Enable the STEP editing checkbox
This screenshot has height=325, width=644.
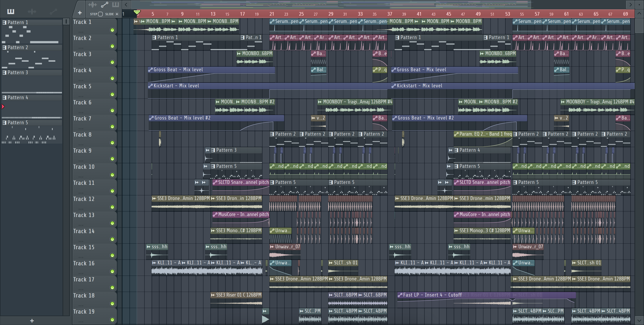[x=100, y=14]
